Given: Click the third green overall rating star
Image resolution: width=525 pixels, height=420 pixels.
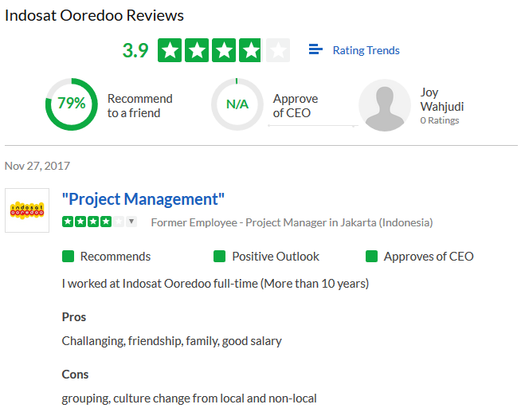Looking at the screenshot, I should pyautogui.click(x=224, y=50).
